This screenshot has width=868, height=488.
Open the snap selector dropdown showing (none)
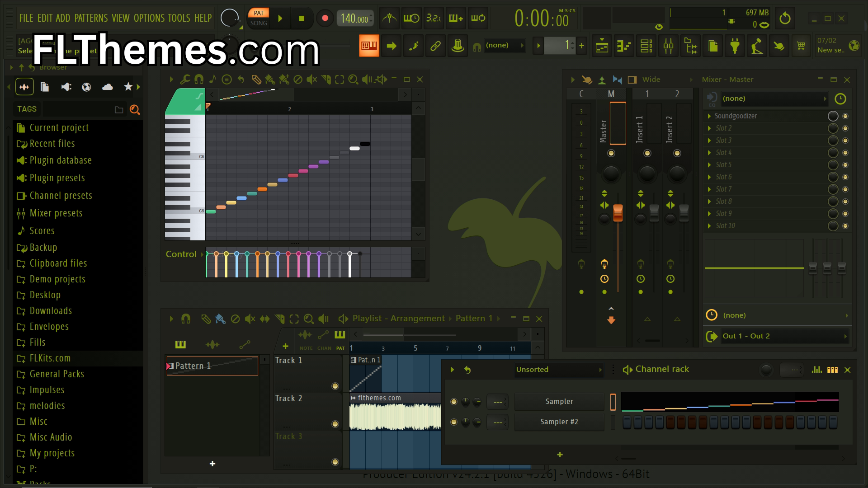[504, 45]
